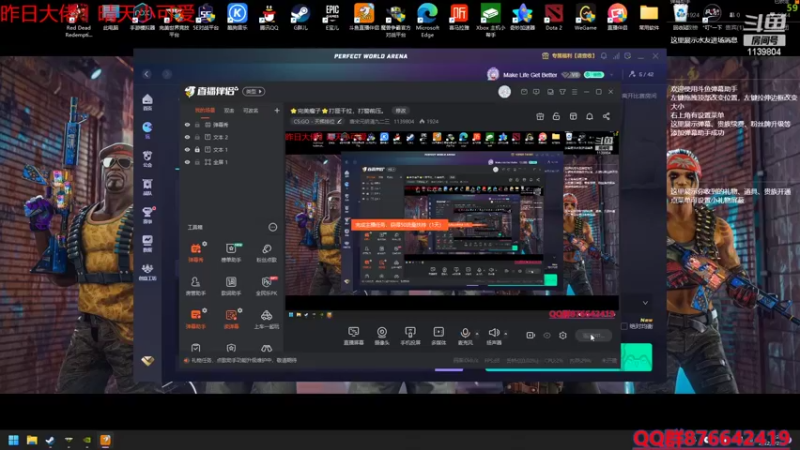This screenshot has height=450, width=800.
Task: Tick the checkbox under the New label
Action: click(x=624, y=326)
